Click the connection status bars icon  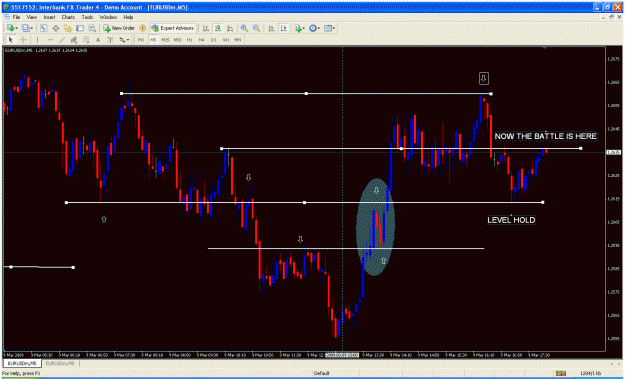(x=561, y=373)
